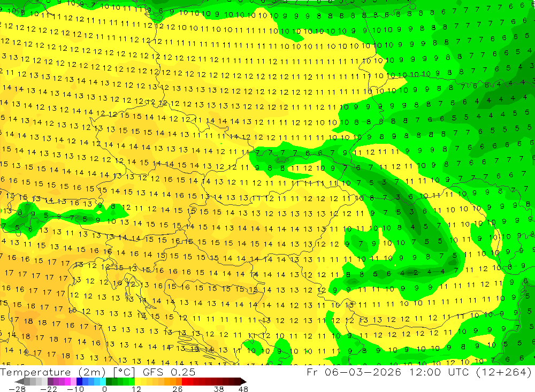Screen dimensions: 535x392
Task: Click the dark blue swatch in the legend
Action: pos(79,381)
